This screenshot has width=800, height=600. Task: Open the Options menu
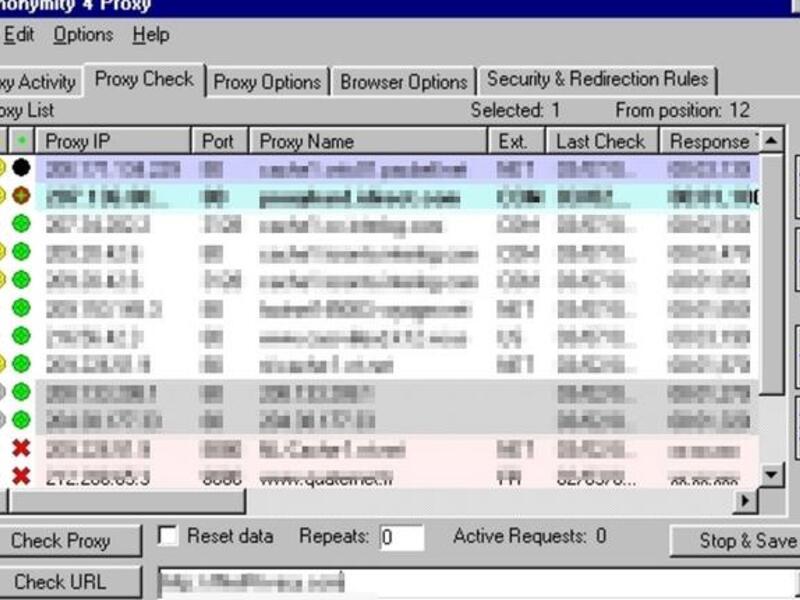pyautogui.click(x=83, y=35)
